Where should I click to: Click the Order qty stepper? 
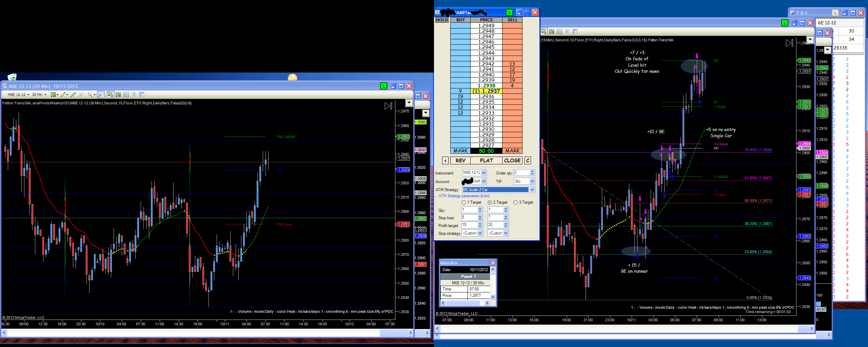tap(532, 172)
